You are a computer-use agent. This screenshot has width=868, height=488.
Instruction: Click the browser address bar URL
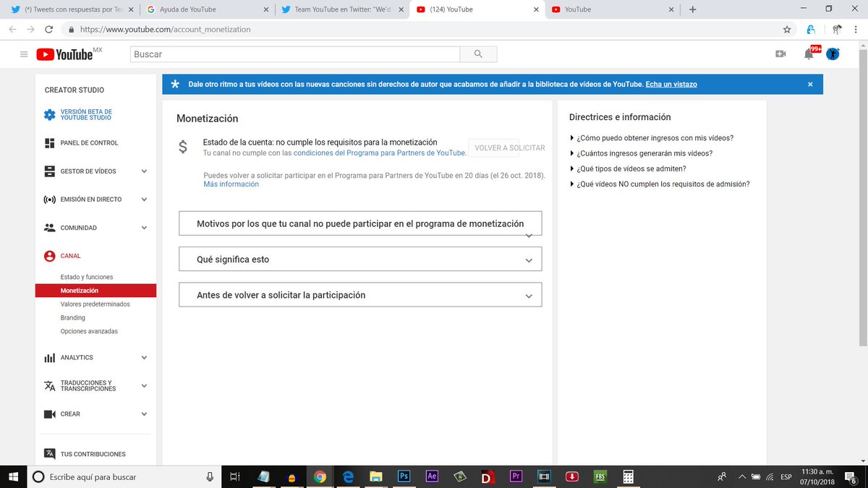(x=166, y=30)
